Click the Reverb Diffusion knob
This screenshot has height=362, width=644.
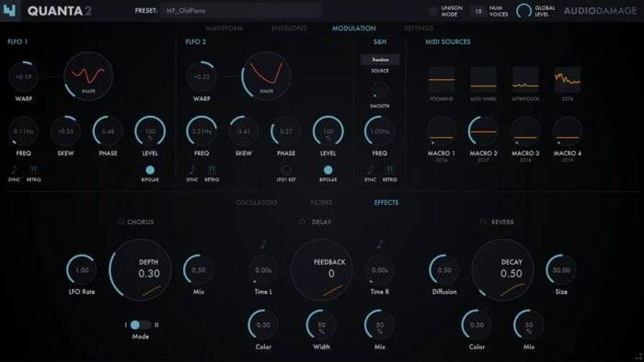tap(444, 270)
